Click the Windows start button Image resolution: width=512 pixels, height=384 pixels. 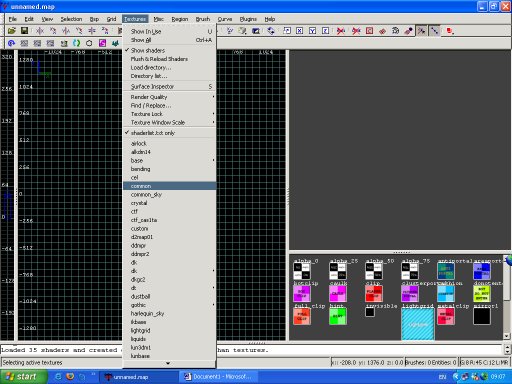pos(23,377)
